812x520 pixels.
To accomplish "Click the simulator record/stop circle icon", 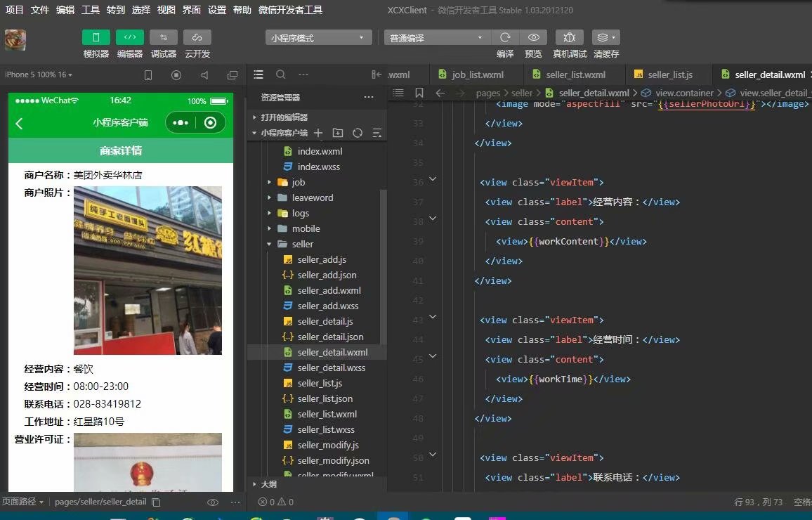I will click(x=176, y=75).
